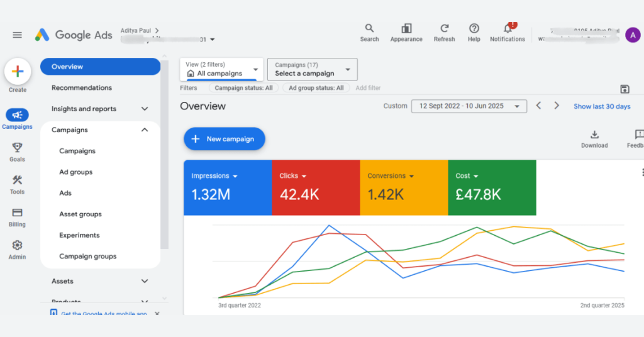The height and width of the screenshot is (337, 644).
Task: Click the Google Ads logo
Action: point(74,35)
